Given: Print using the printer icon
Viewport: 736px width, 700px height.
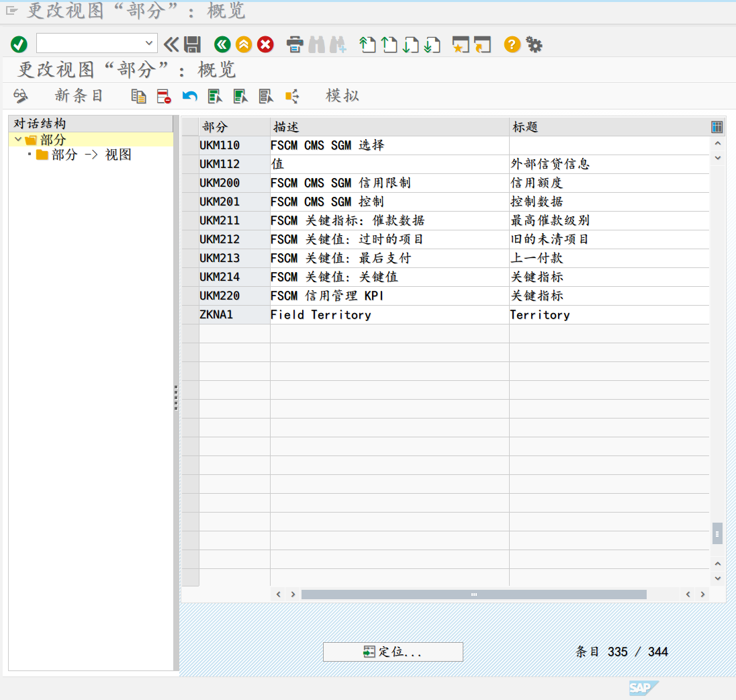Looking at the screenshot, I should point(295,44).
